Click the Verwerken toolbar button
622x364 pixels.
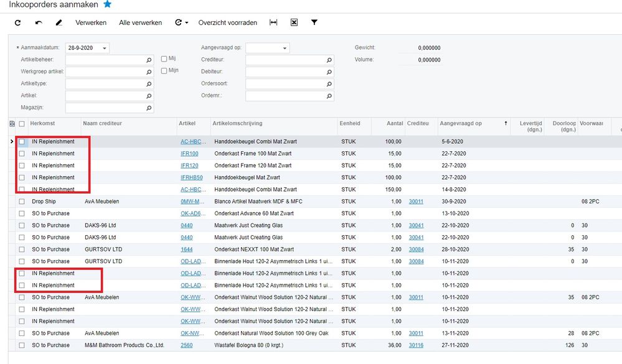91,23
